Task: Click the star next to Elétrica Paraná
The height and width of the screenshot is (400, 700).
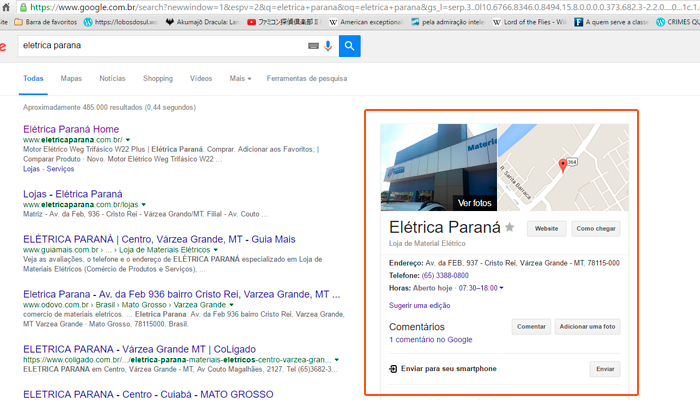Action: (509, 228)
